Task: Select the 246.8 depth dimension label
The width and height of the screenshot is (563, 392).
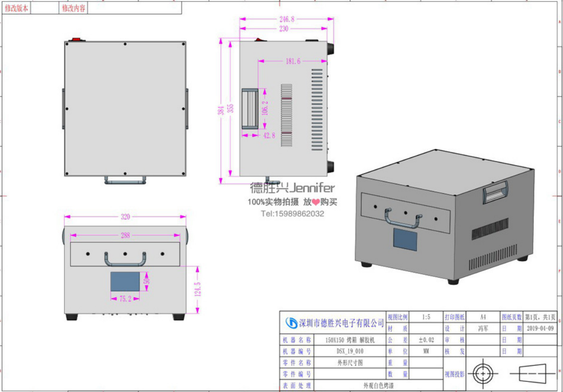Action: (287, 19)
